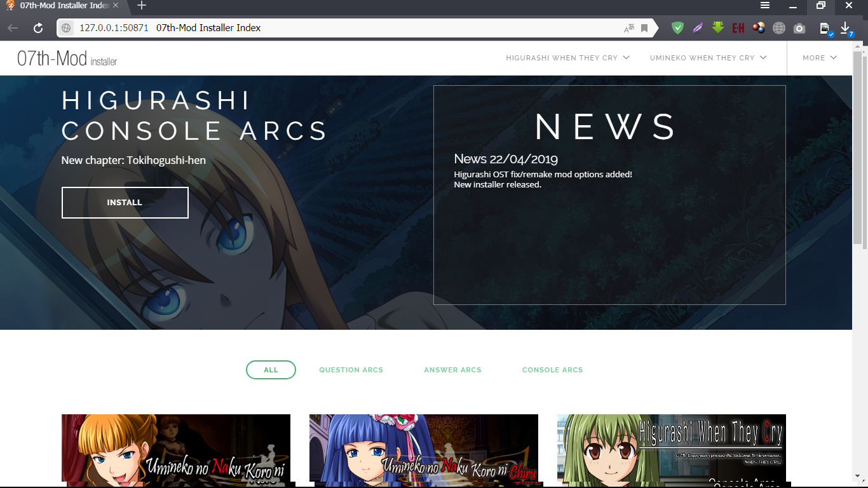Filter by Answer Arcs
Image resolution: width=868 pixels, height=488 pixels.
point(452,370)
